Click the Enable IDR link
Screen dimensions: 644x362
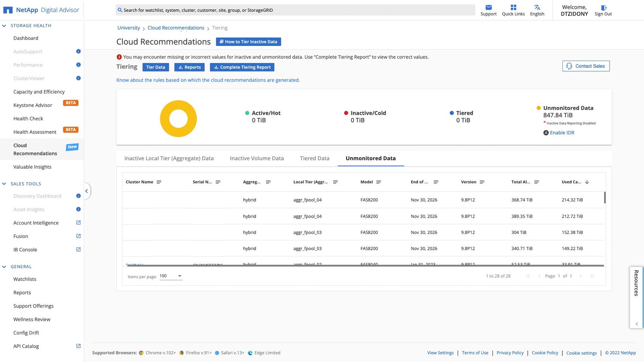562,133
